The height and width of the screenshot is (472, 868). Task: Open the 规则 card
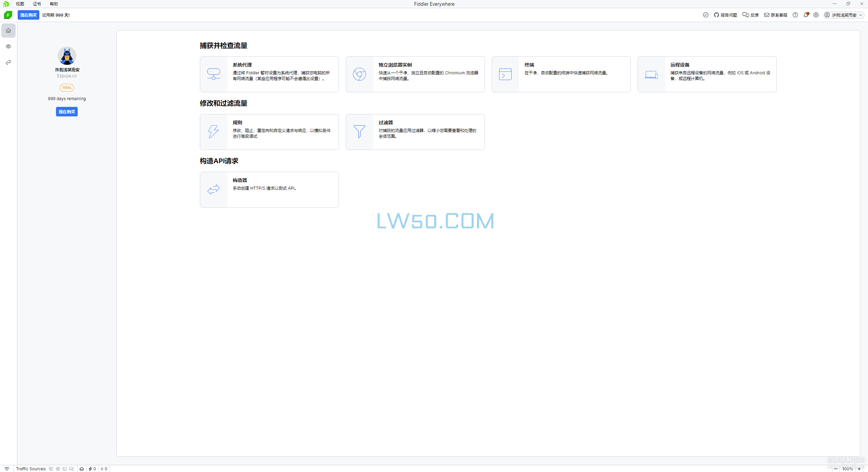coord(269,132)
